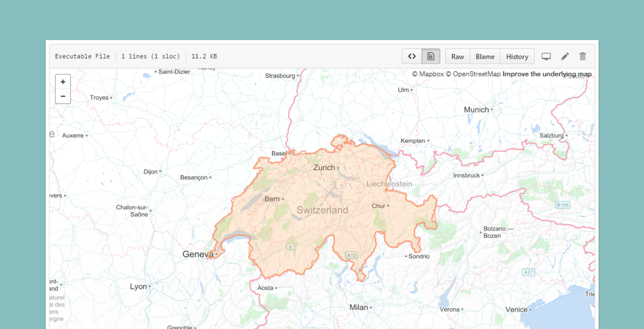Zoom out using the minus button
Viewport: 644px width, 329px height.
click(63, 97)
